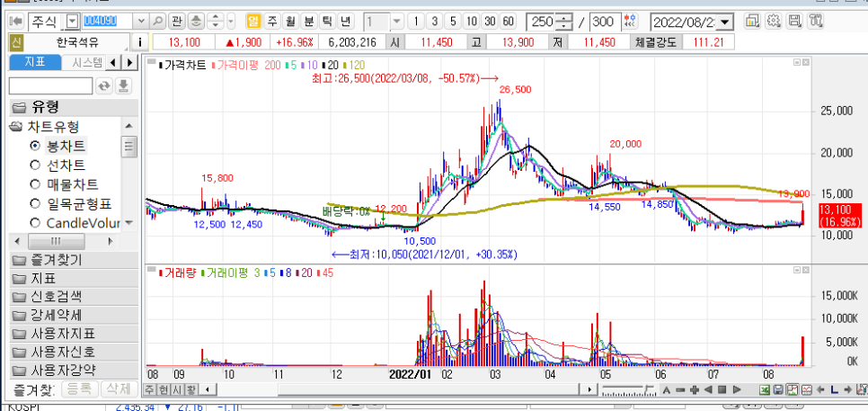Click the round icon right of 관
This screenshot has height=411, width=868.
pos(197,22)
